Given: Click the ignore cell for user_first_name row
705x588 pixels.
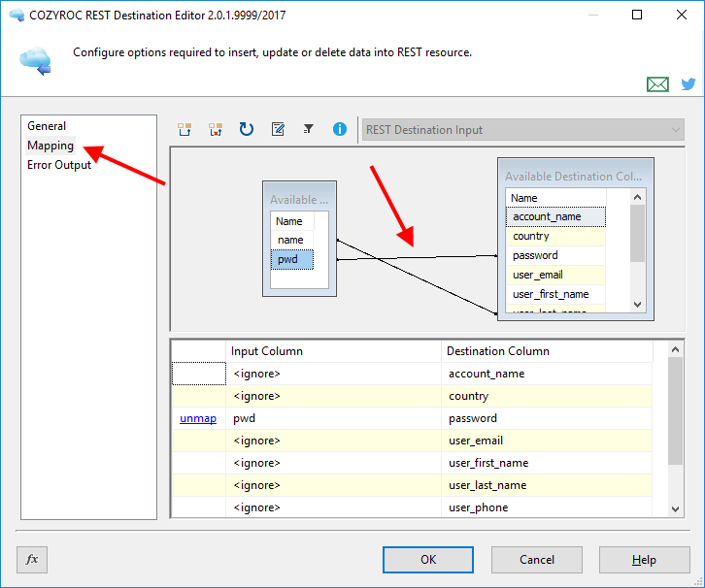Looking at the screenshot, I should pos(333,463).
